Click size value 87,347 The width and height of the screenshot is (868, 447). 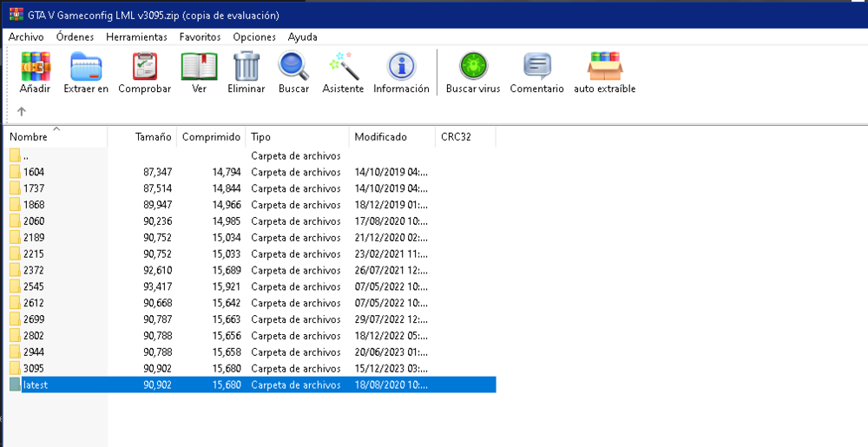[158, 172]
